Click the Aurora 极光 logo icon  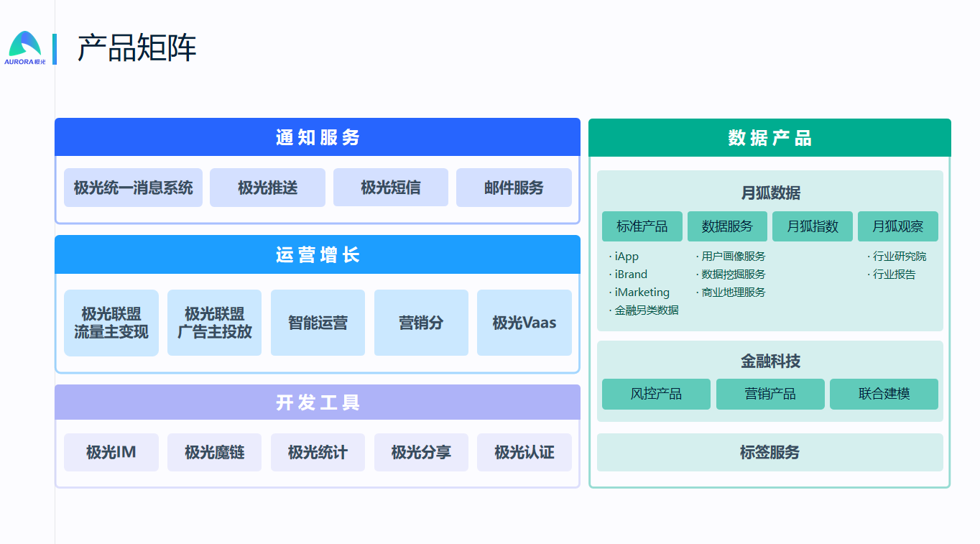point(25,47)
